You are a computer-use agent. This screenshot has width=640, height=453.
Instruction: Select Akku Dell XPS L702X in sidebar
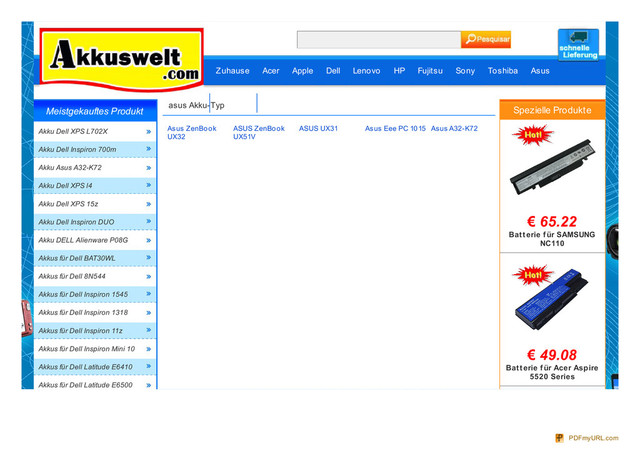coord(73,131)
